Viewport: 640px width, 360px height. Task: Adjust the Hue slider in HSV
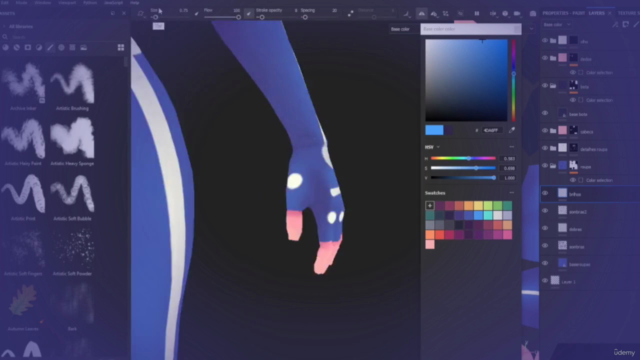[463, 158]
